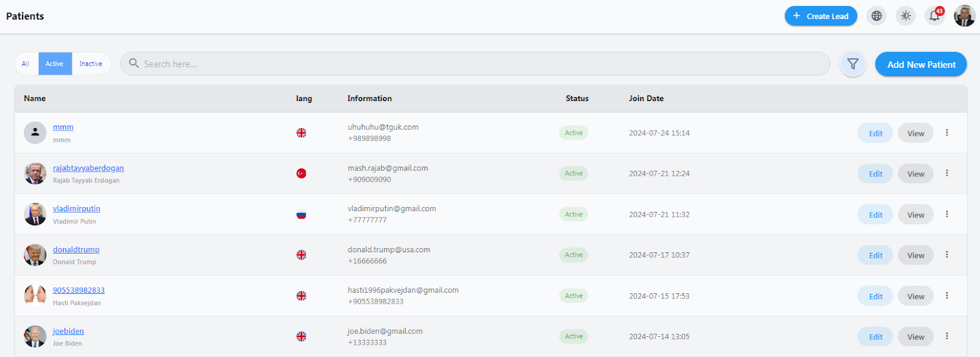Open the language globe icon

pyautogui.click(x=877, y=16)
